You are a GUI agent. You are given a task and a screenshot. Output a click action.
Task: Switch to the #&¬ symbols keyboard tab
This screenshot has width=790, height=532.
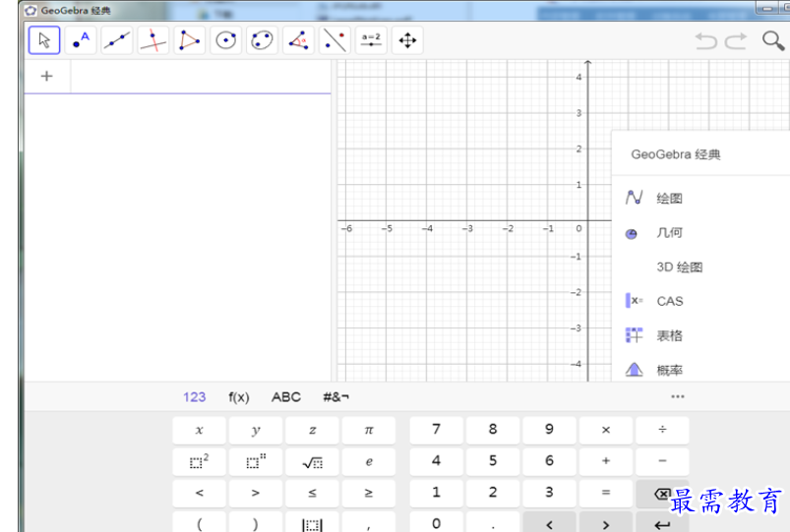coord(336,397)
